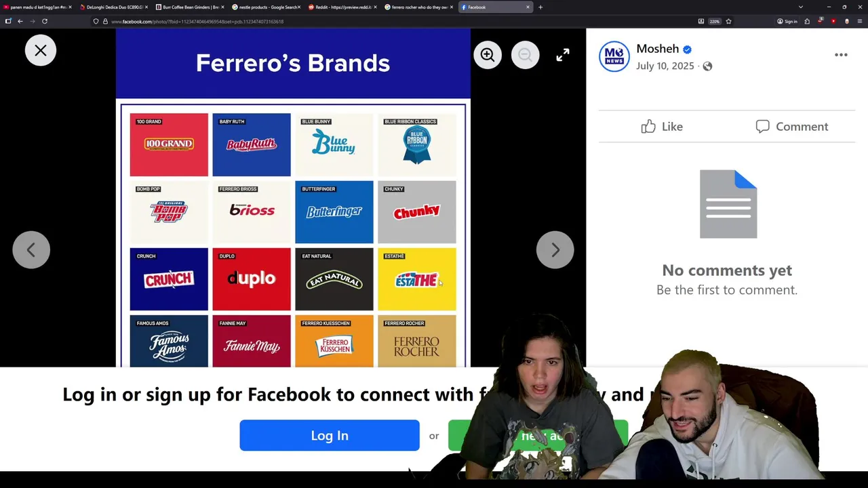Screen dimensions: 868x488
Task: Click the Fannie May brand tile
Action: click(252, 342)
